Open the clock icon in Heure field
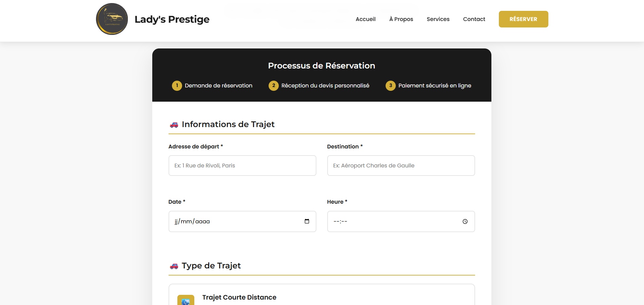This screenshot has width=644, height=305. (x=465, y=221)
